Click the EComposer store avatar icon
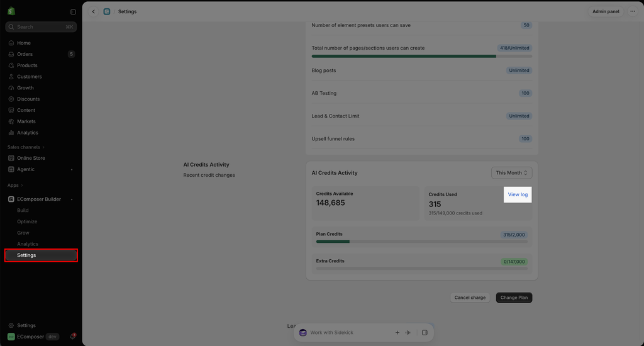Viewport: 644px width, 346px height. coord(11,337)
